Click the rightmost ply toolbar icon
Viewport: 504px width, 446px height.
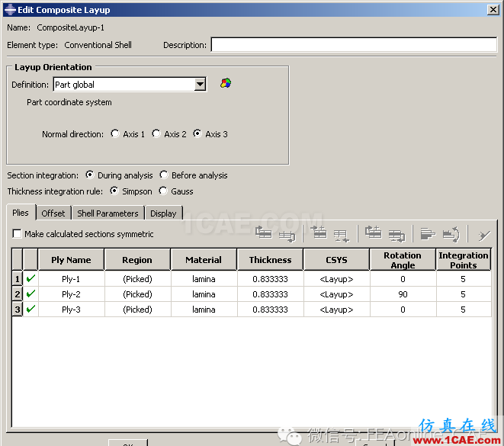pyautogui.click(x=484, y=236)
